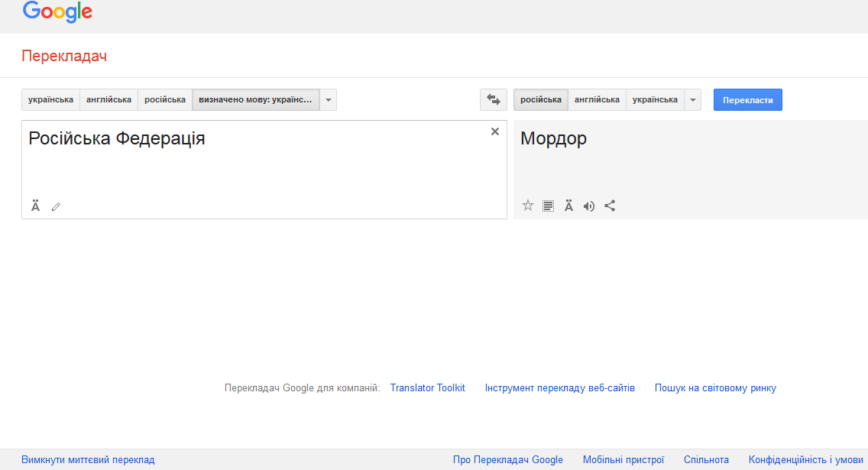
Task: Open Спільнота link
Action: point(706,459)
